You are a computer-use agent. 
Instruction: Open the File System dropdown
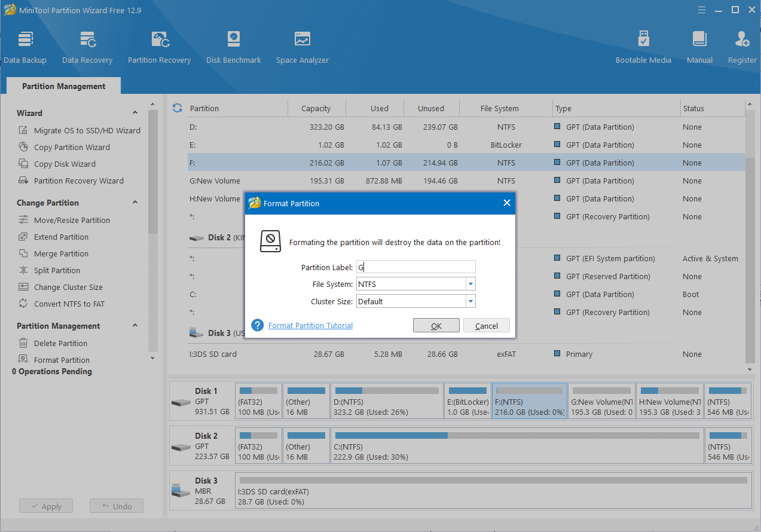(x=470, y=284)
